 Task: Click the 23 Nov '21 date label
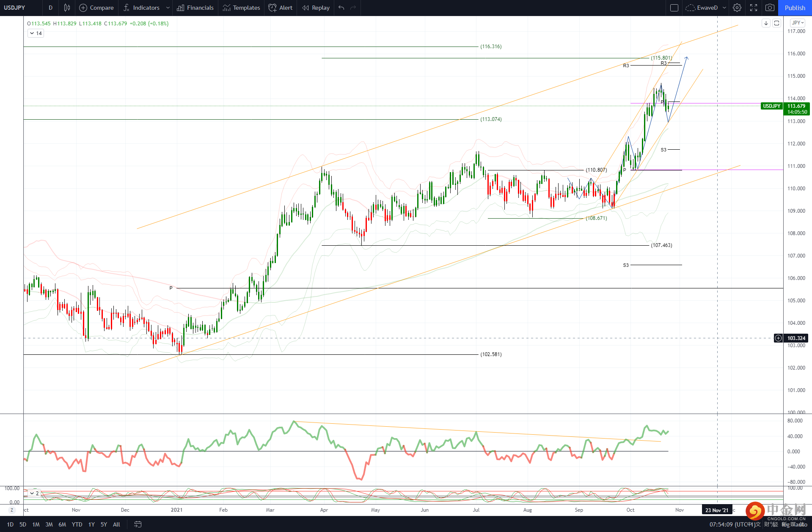pyautogui.click(x=717, y=510)
